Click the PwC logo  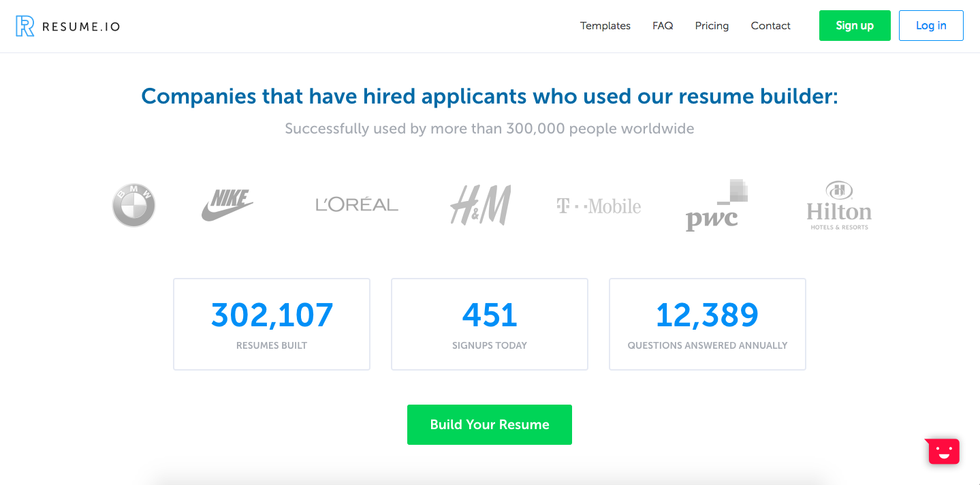point(716,205)
